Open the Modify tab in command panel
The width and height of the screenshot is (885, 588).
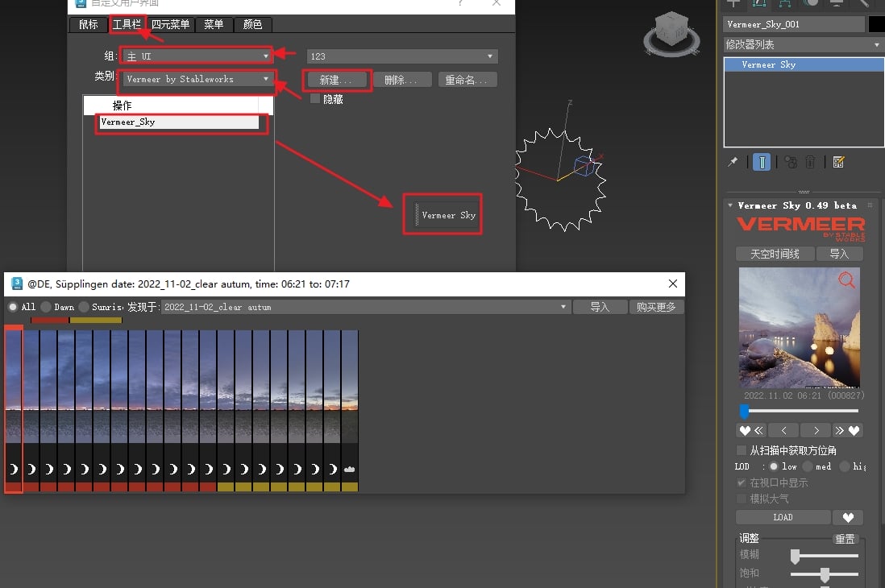tap(759, 3)
